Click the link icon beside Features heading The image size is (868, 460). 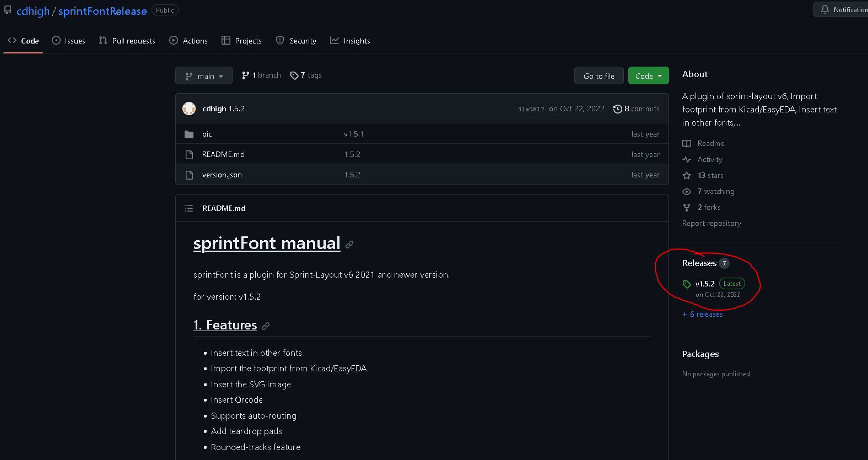(266, 326)
